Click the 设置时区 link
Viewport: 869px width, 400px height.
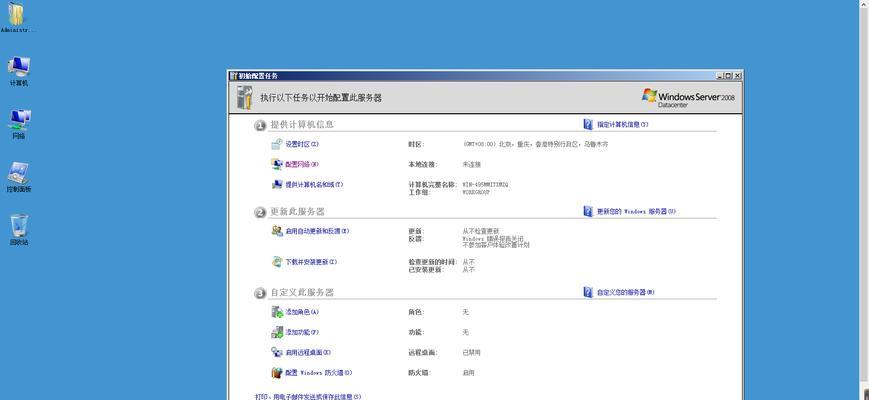(301, 144)
